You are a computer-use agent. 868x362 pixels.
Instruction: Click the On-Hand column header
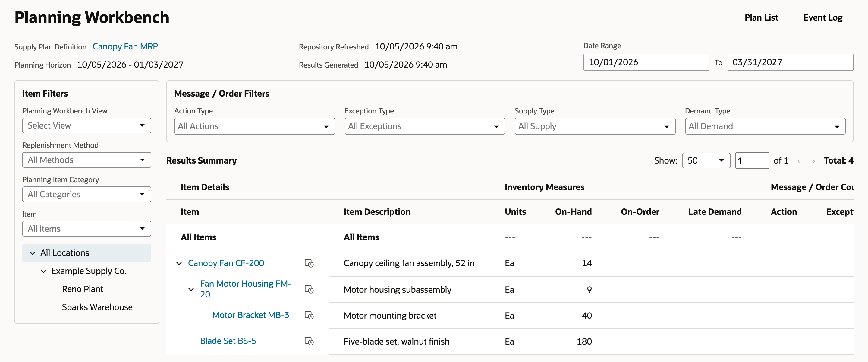click(x=573, y=212)
